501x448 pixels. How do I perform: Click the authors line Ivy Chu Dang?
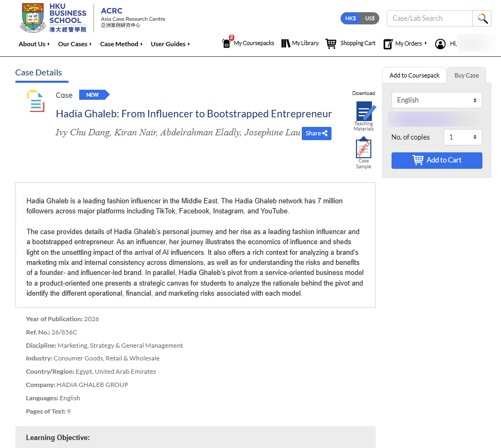(177, 132)
